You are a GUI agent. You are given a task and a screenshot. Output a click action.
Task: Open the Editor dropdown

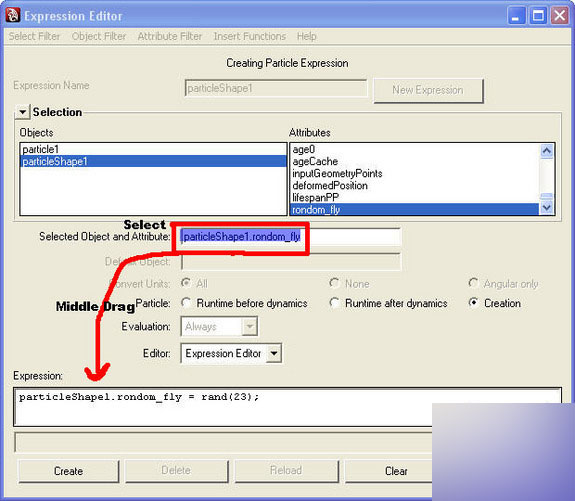(x=231, y=353)
